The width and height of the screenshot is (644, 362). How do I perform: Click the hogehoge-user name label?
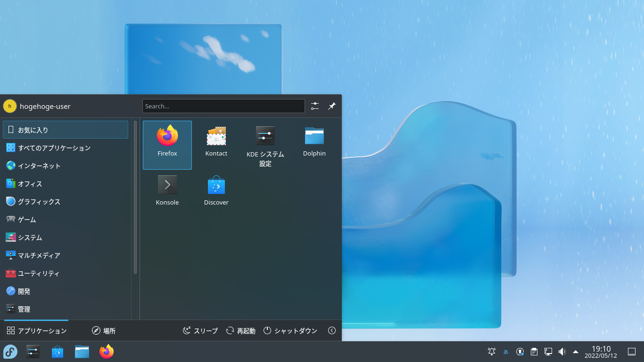pyautogui.click(x=45, y=106)
